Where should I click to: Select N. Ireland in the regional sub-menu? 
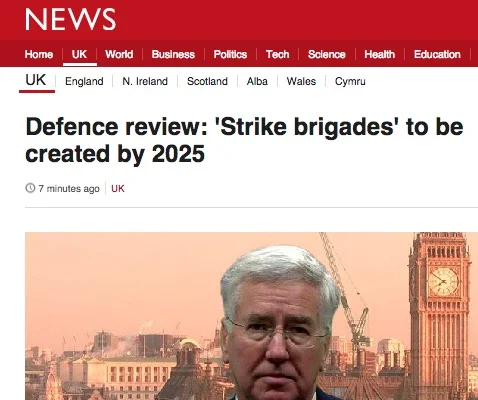[x=145, y=81]
